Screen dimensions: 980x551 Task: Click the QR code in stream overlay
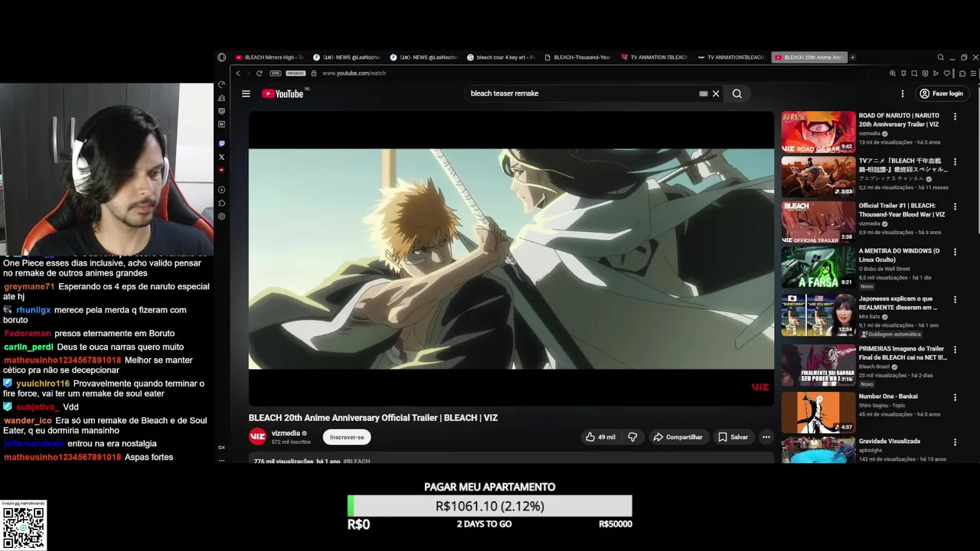coord(23,527)
